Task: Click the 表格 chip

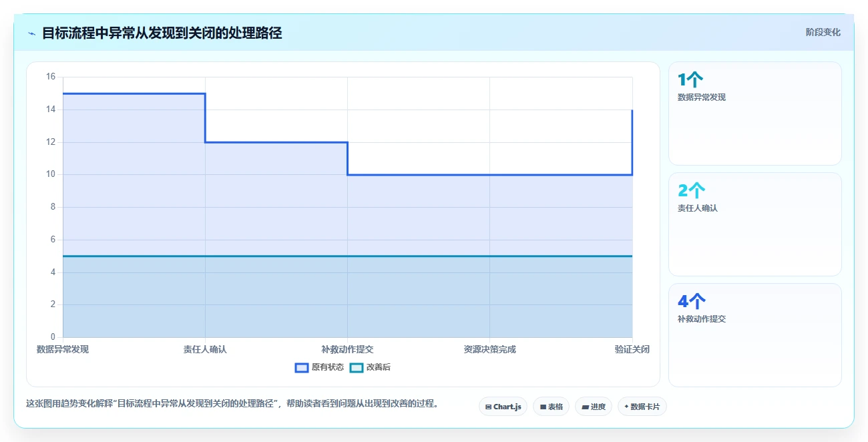Action: 551,407
